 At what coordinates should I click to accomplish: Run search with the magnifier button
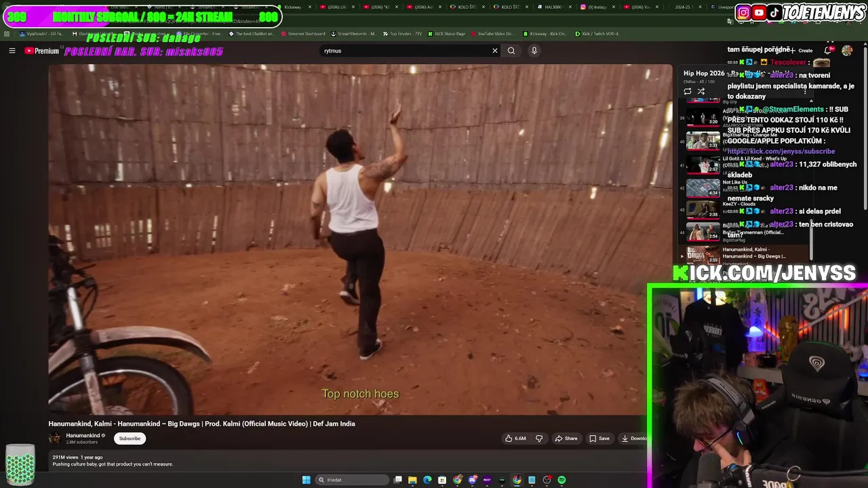(511, 51)
